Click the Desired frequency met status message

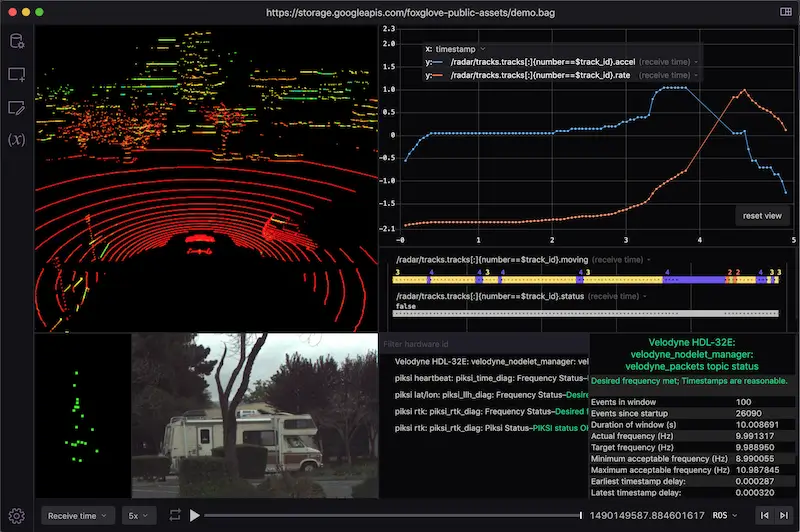pos(689,381)
